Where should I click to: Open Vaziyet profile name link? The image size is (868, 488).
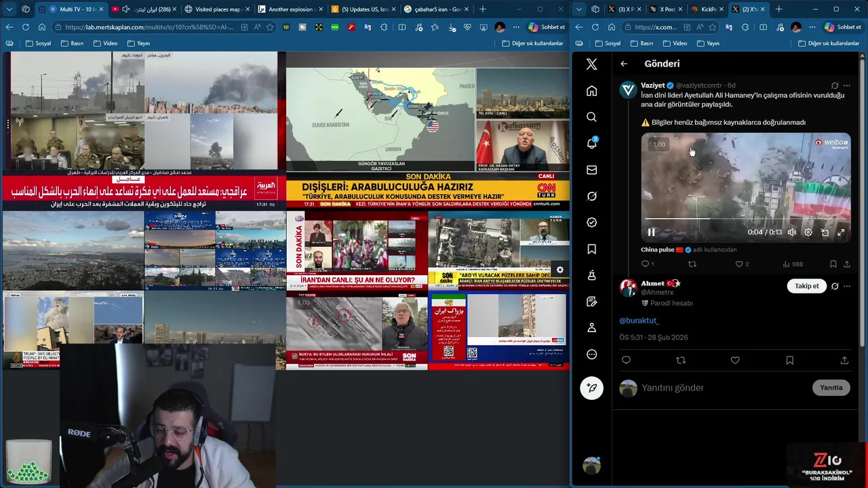(652, 85)
